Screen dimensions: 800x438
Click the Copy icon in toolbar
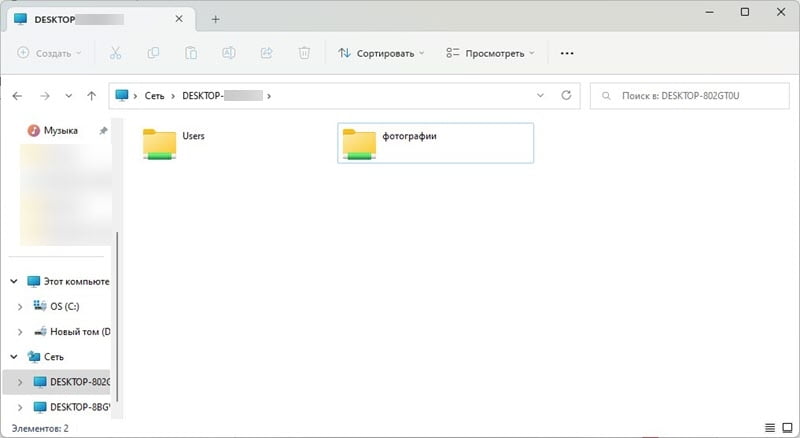[x=153, y=53]
